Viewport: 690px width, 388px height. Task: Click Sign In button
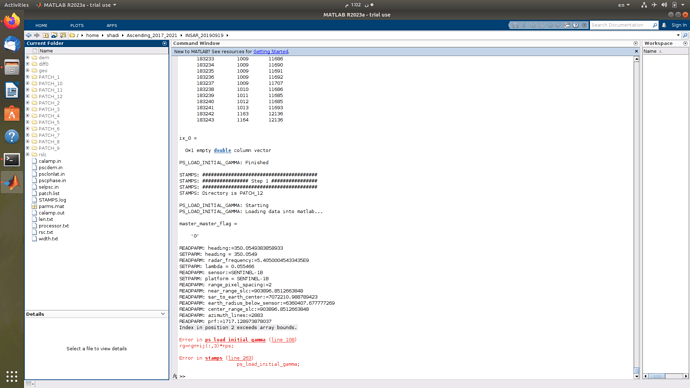click(x=679, y=25)
